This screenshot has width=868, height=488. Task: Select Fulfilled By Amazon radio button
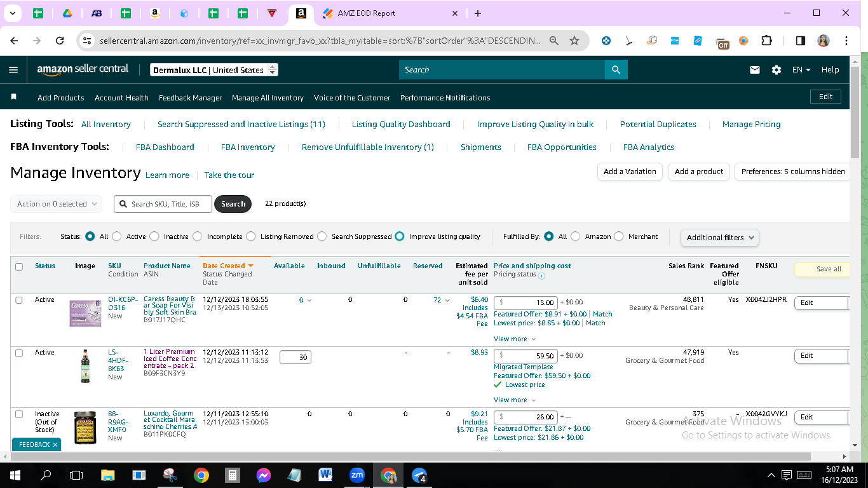click(576, 236)
